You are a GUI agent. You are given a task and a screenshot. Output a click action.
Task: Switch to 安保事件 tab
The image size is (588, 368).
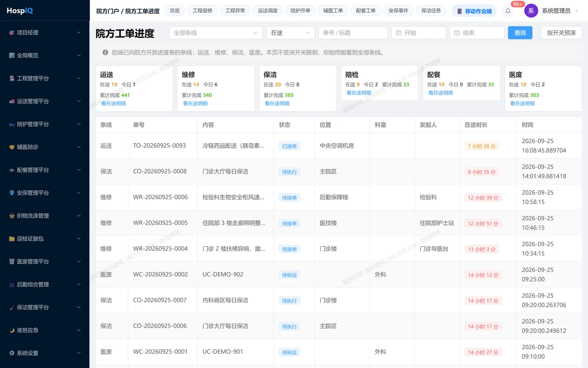tap(398, 11)
